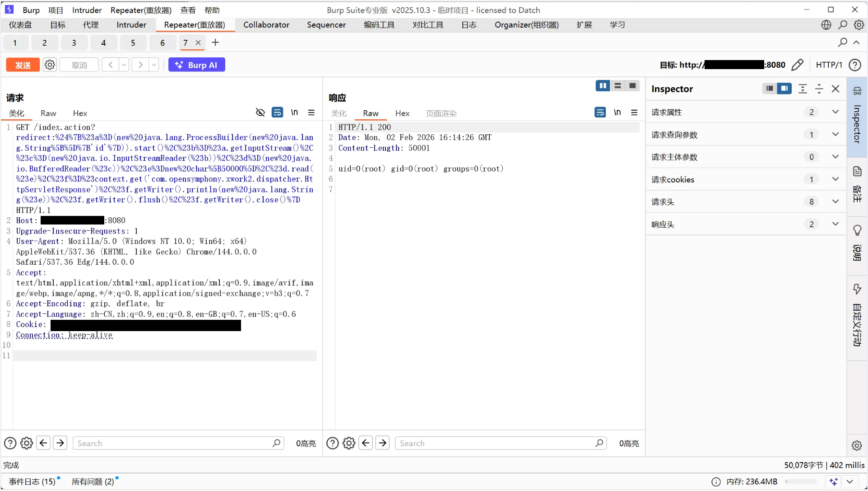Image resolution: width=868 pixels, height=491 pixels.
Task: Open history forward dropdown arrow
Action: click(x=154, y=65)
